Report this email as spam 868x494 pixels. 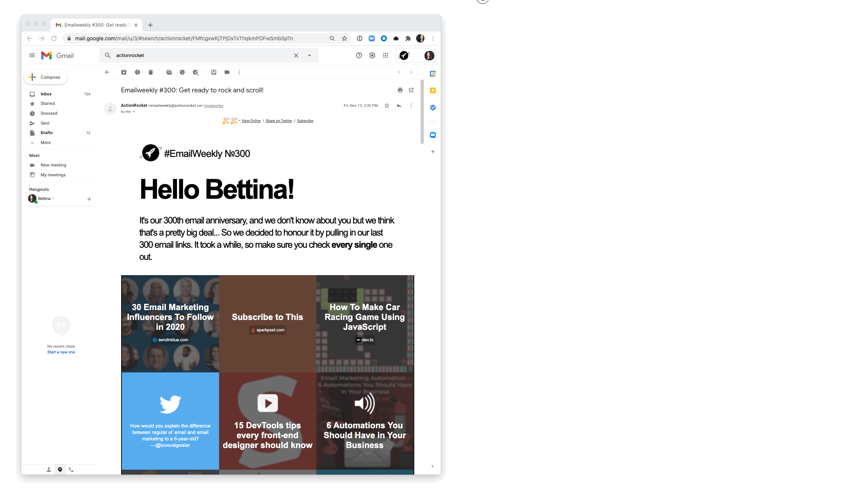pos(137,72)
